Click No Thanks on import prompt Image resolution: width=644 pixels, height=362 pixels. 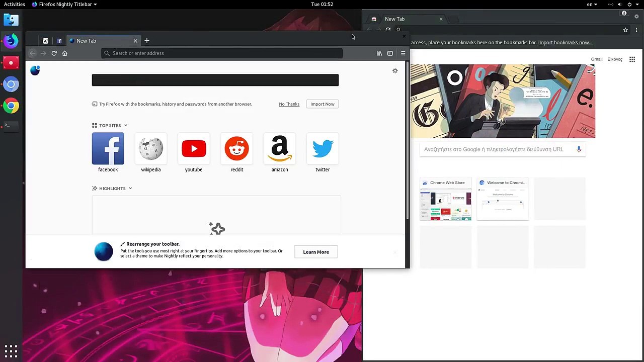tap(289, 104)
